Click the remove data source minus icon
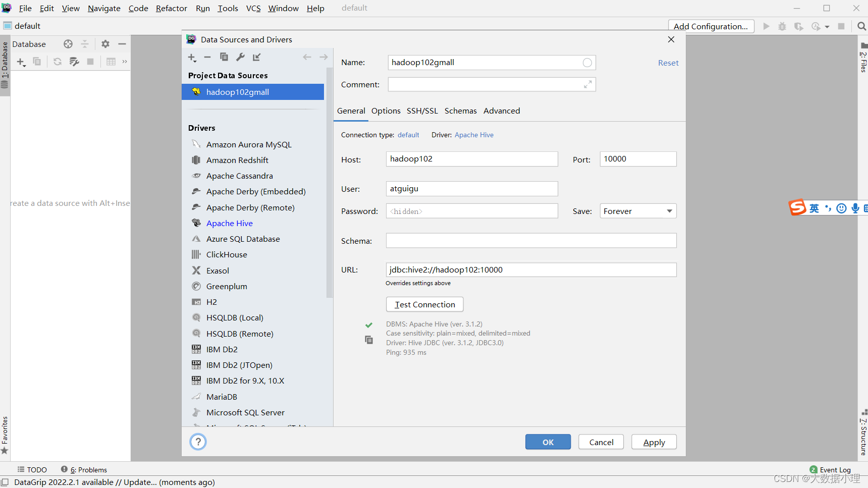 pyautogui.click(x=207, y=58)
